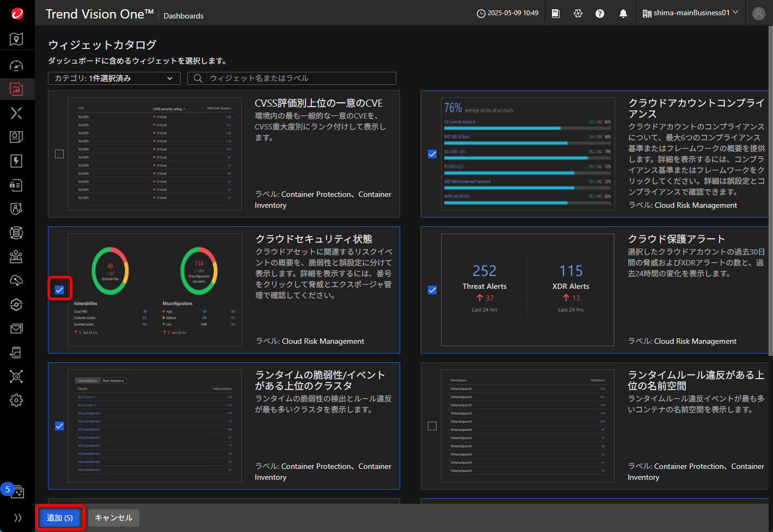
Task: Click the キャンセル button
Action: pyautogui.click(x=114, y=518)
